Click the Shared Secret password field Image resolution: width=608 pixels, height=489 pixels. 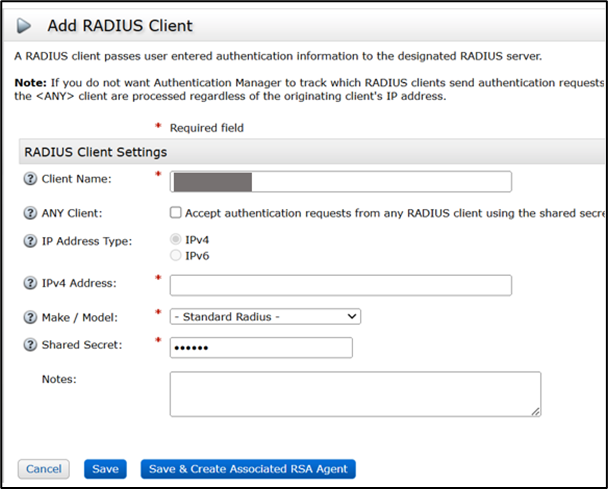(261, 347)
